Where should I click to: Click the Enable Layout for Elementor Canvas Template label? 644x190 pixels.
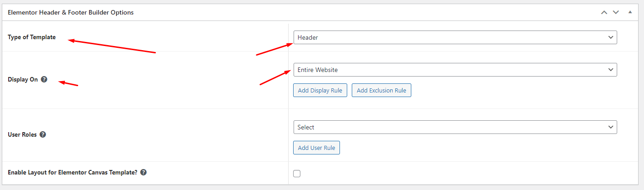(x=72, y=173)
